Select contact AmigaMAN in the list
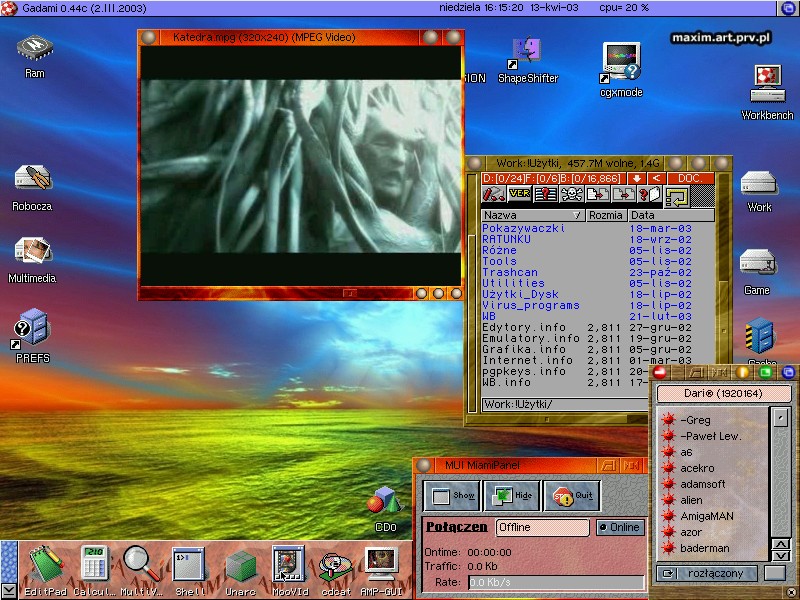 pyautogui.click(x=713, y=516)
